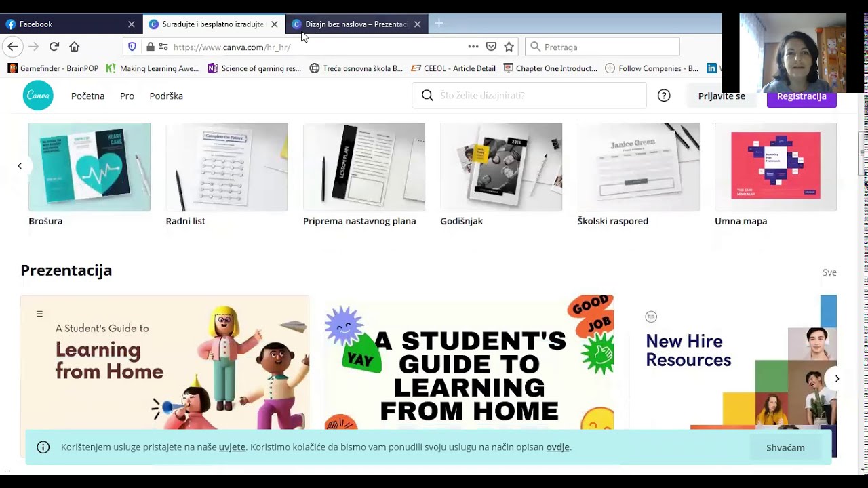Click the browser forward arrow
Screen dimensions: 868x488
(x=34, y=47)
